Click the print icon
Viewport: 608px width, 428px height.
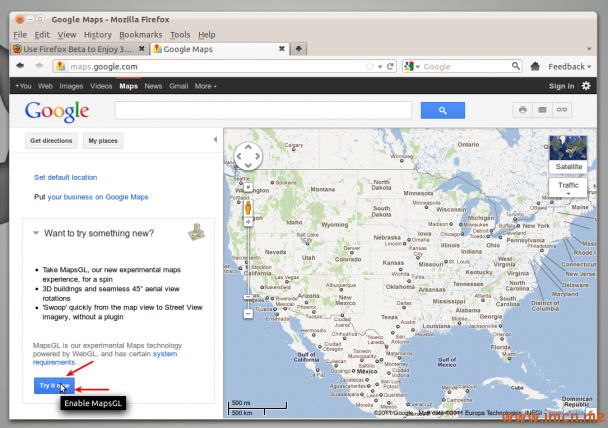523,110
